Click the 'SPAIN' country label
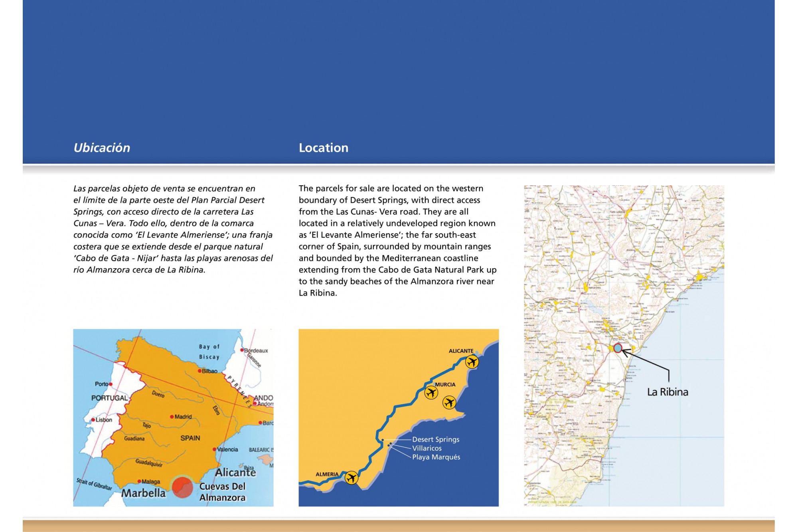798x532 pixels. (x=190, y=438)
